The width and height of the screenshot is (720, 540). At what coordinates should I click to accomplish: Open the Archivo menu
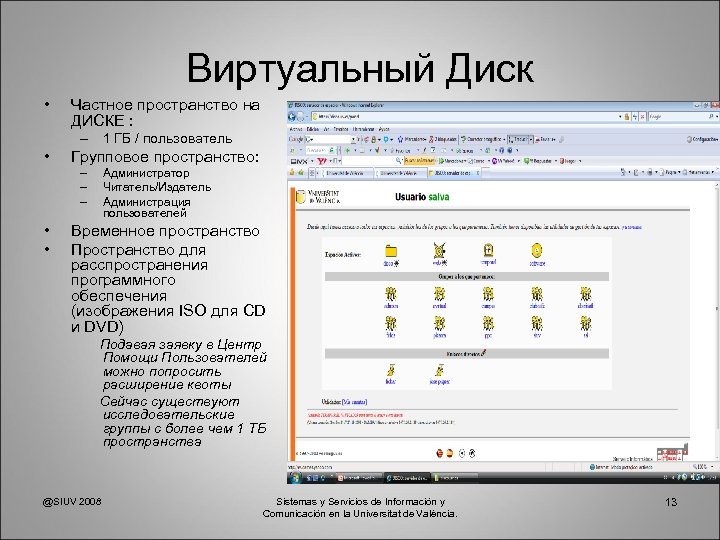pos(296,129)
